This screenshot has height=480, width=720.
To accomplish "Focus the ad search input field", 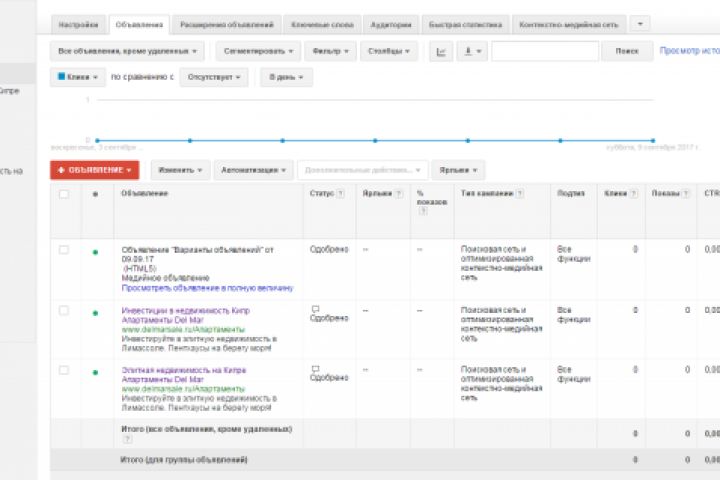I will [545, 51].
